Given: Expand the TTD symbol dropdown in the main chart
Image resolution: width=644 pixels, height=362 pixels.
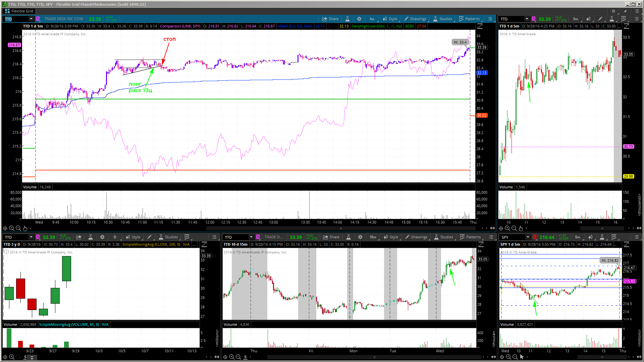Looking at the screenshot, I should click(31, 19).
